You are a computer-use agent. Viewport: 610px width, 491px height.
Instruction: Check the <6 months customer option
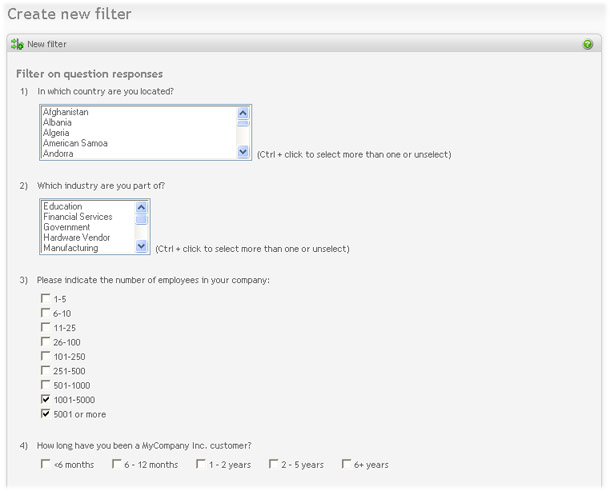click(46, 464)
